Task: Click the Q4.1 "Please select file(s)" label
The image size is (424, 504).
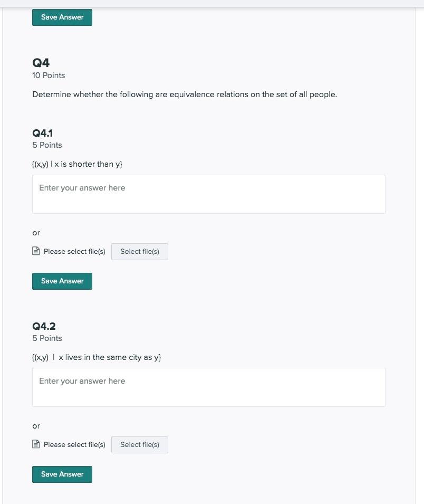Action: coord(74,251)
